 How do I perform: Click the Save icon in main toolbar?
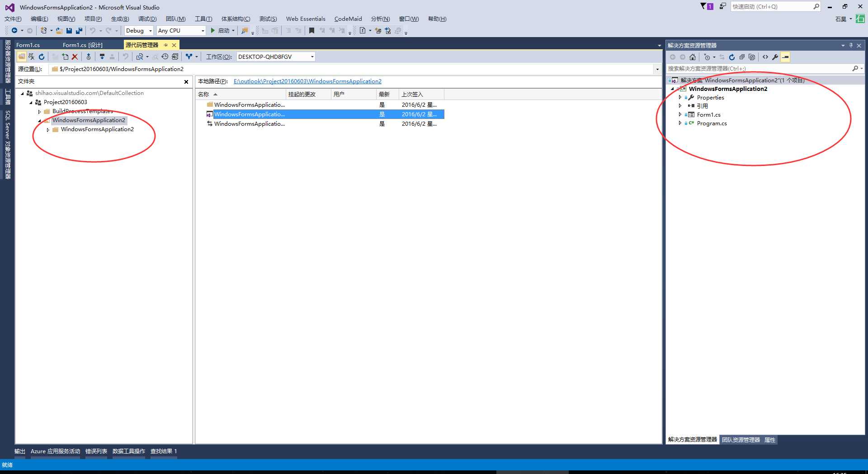[69, 30]
